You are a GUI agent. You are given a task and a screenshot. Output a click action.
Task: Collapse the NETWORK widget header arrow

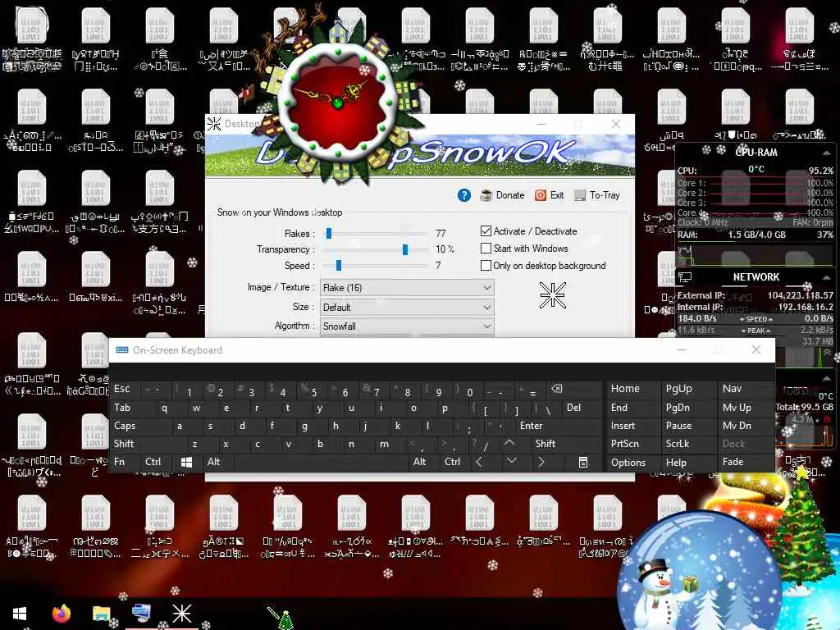(x=827, y=277)
